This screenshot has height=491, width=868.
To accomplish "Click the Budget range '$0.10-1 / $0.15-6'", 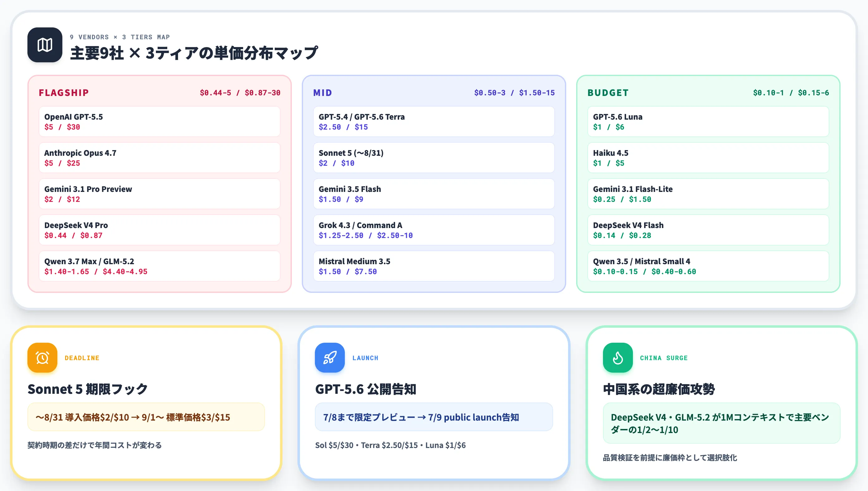I will click(x=791, y=93).
